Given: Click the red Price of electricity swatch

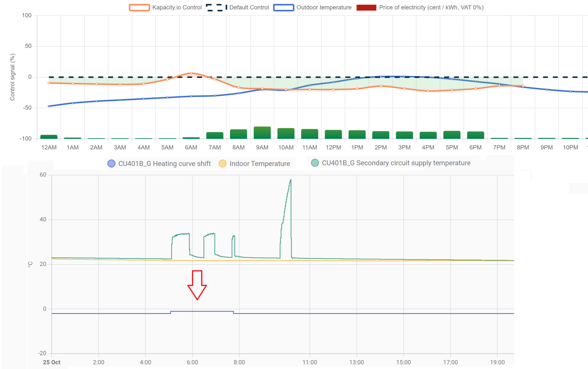Looking at the screenshot, I should pyautogui.click(x=366, y=8).
